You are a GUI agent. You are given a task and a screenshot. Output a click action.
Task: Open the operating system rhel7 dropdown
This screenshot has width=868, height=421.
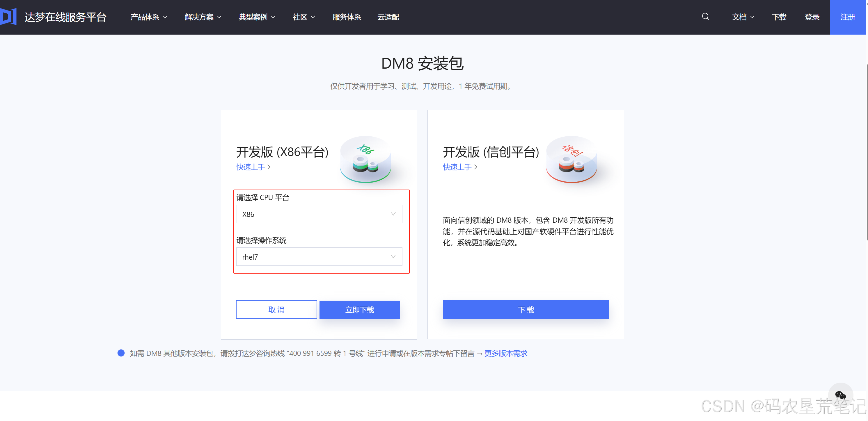point(319,257)
